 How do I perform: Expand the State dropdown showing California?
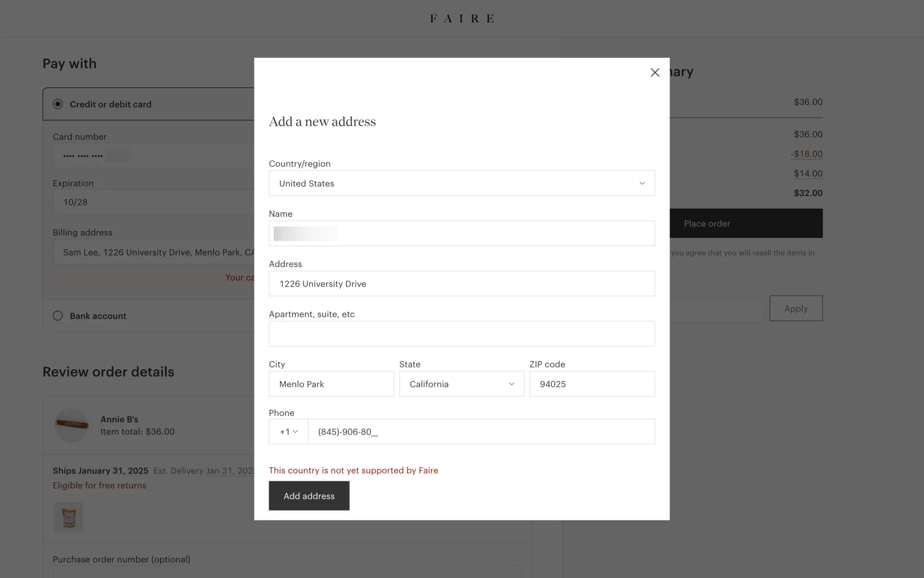461,384
